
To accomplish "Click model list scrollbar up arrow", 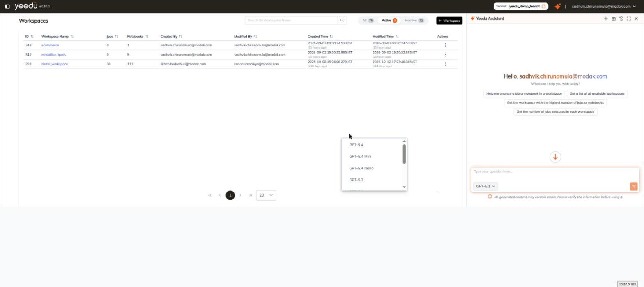I will (405, 141).
